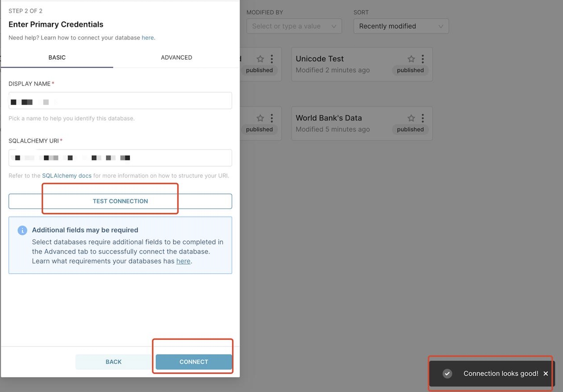Open three-dot menu on partially hidden lower card
Screen dimensions: 563x392
(272, 118)
